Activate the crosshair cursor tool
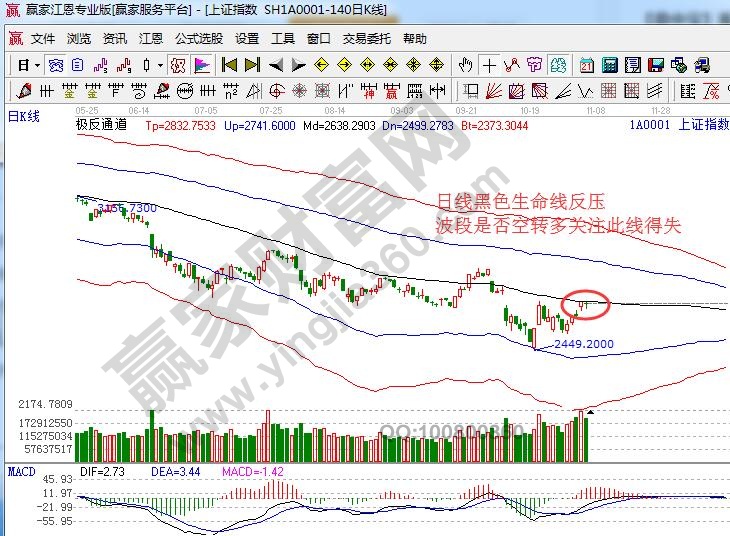 [489, 65]
